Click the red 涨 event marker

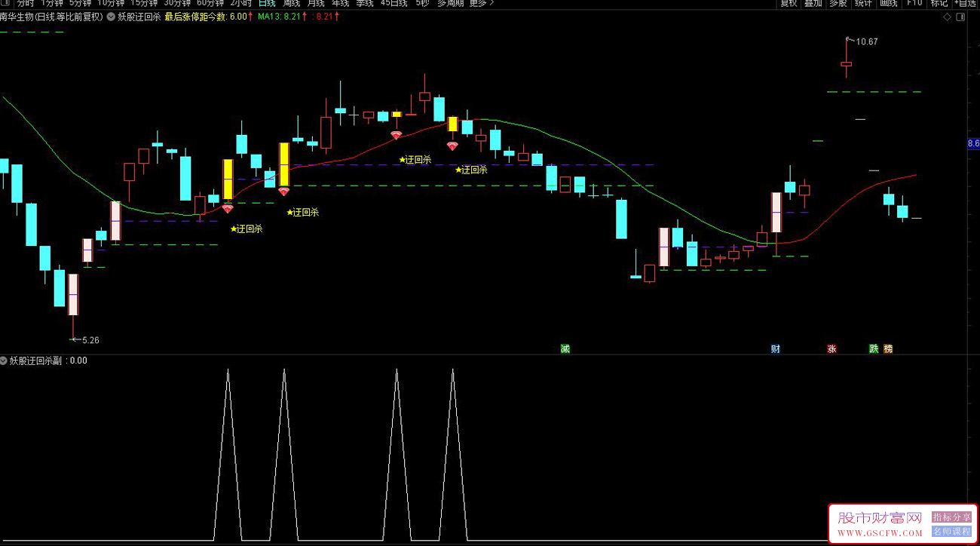point(832,349)
